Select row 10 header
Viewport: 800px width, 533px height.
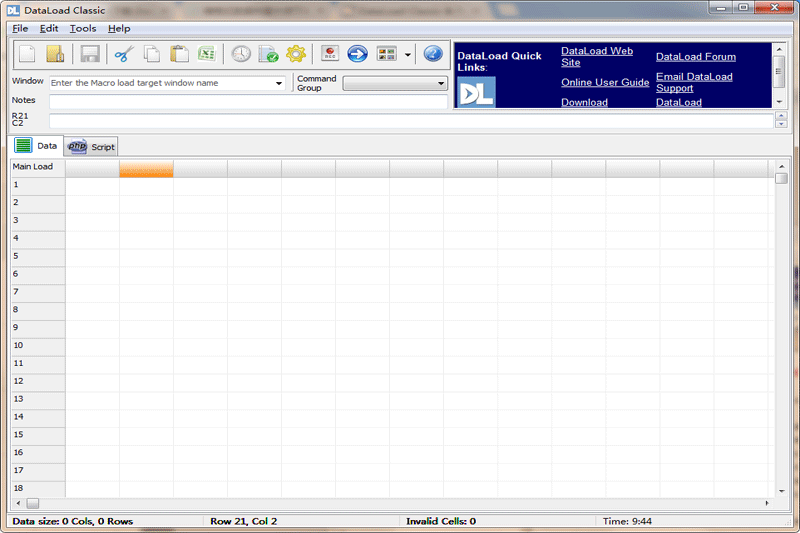coord(38,347)
